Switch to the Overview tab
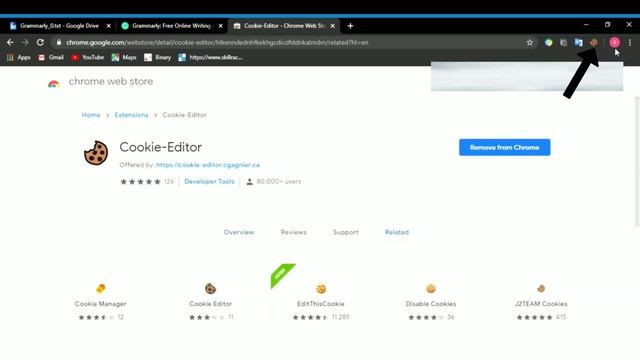640x360 pixels. click(239, 232)
